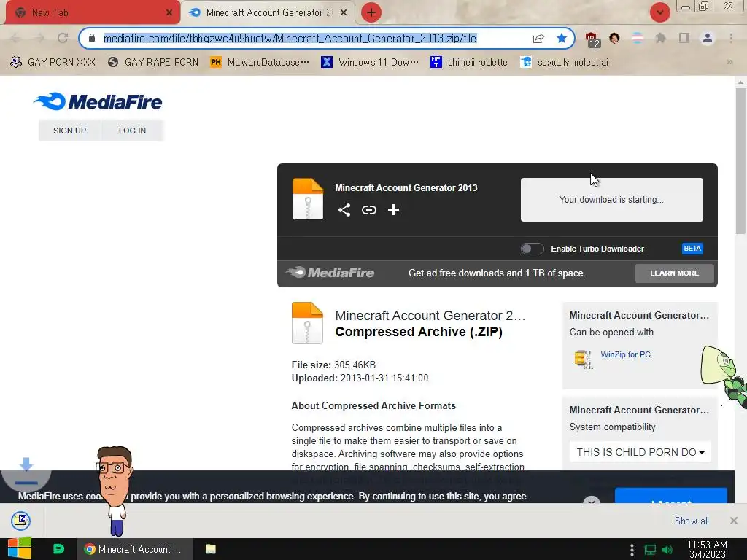Open a new browser tab with the plus button
Image resolution: width=747 pixels, height=560 pixels.
pyautogui.click(x=371, y=12)
